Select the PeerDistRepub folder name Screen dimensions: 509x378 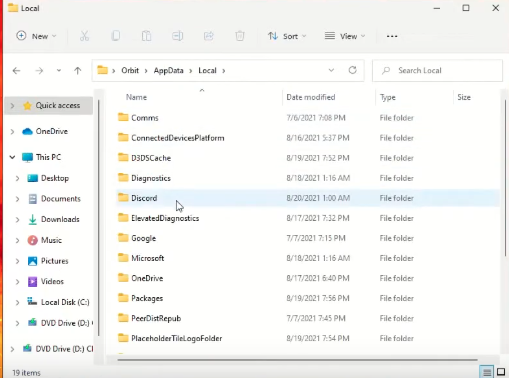[156, 318]
